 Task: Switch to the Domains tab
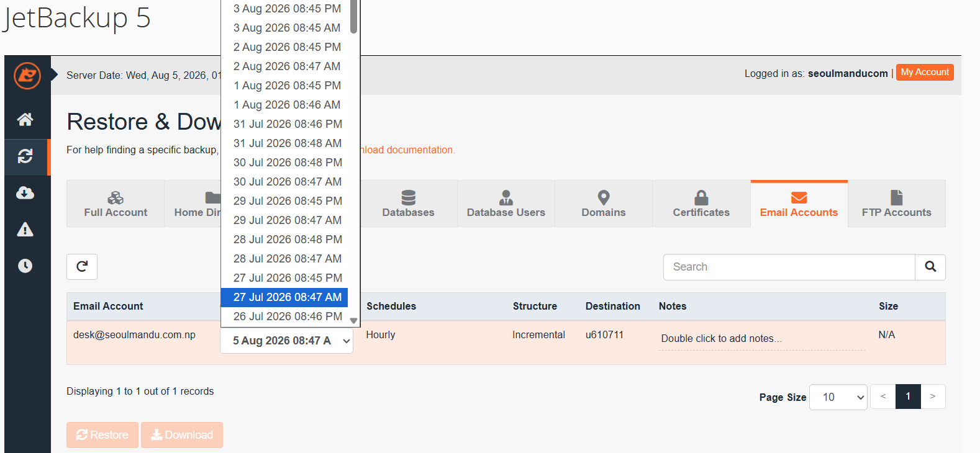tap(604, 204)
